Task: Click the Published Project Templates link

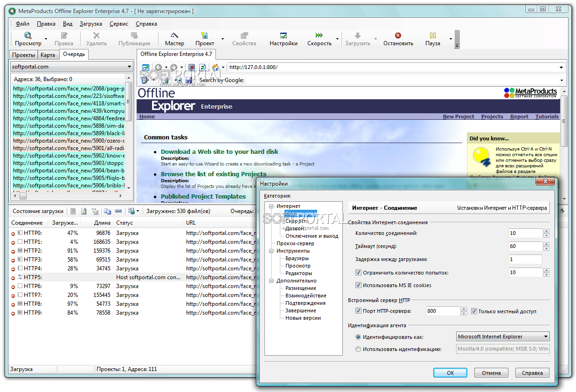Action: pyautogui.click(x=203, y=196)
